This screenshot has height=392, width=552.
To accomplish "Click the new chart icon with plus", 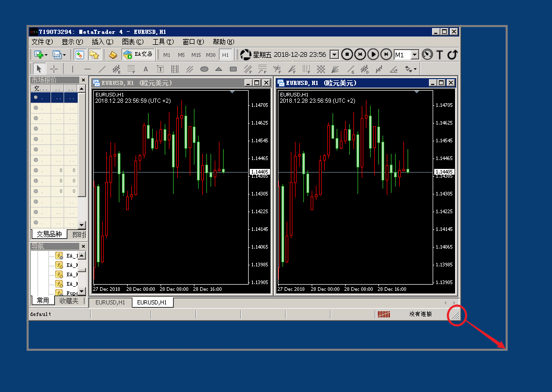I will pos(39,54).
